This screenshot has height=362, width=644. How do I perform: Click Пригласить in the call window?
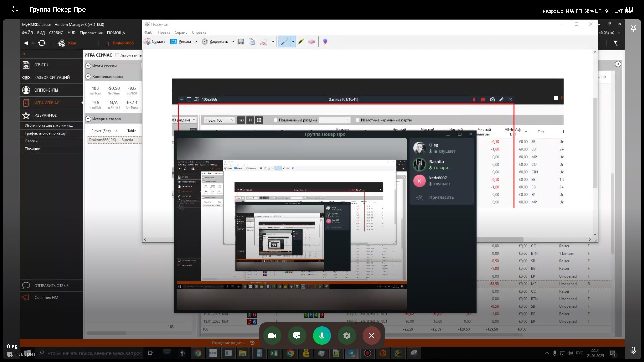[441, 197]
